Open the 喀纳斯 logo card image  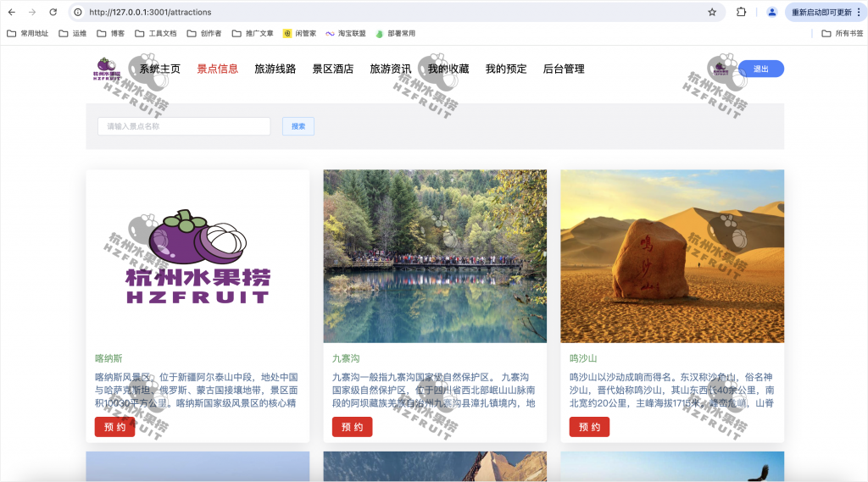tap(198, 256)
